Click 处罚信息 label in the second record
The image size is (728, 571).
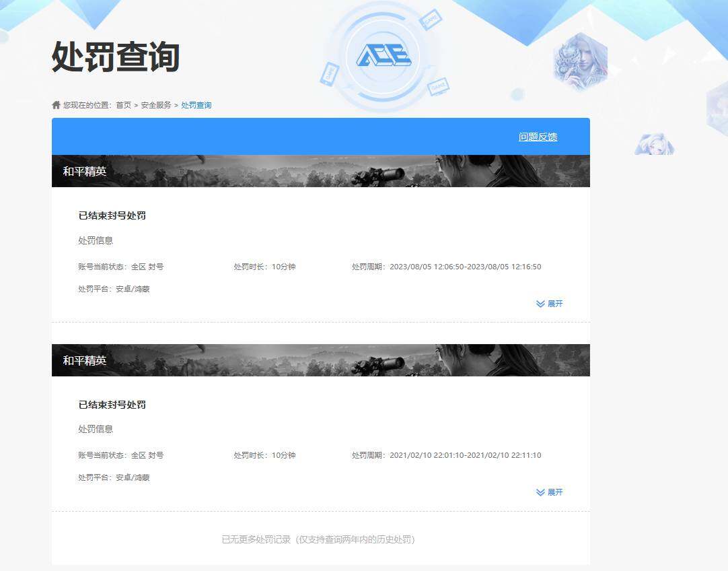click(96, 430)
